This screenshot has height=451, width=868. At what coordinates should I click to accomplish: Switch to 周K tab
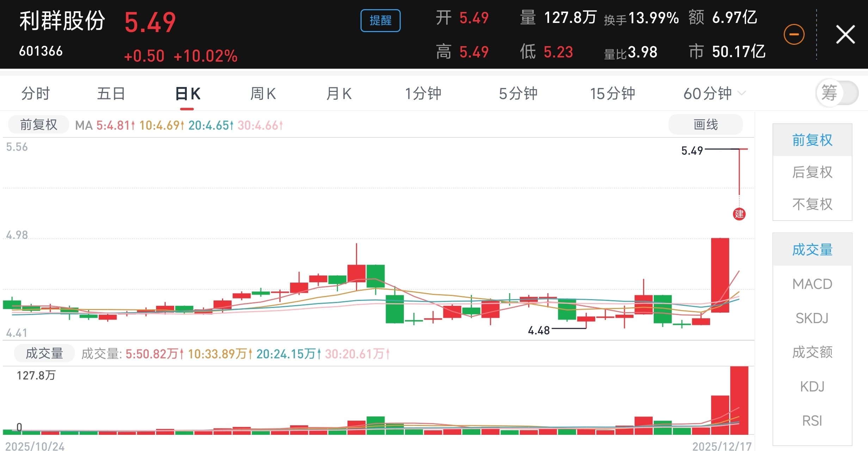click(263, 94)
